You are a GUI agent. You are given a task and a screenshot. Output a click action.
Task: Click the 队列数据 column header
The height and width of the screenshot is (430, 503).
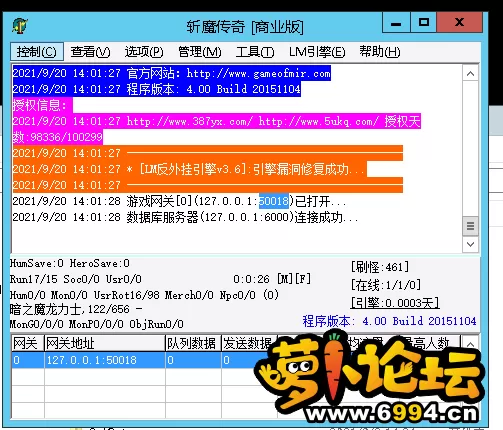[193, 343]
